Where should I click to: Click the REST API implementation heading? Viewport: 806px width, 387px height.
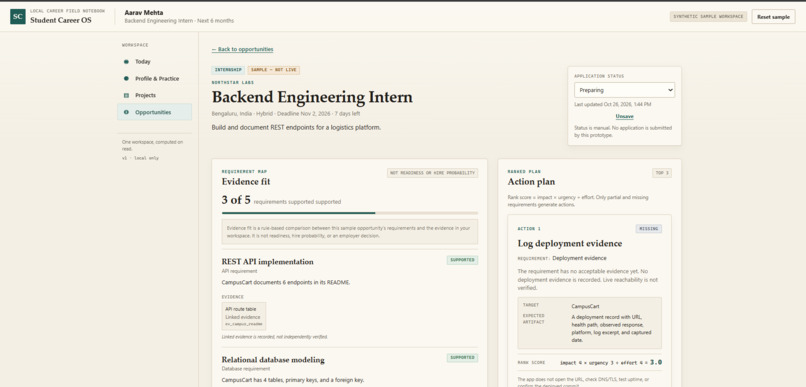click(x=267, y=262)
